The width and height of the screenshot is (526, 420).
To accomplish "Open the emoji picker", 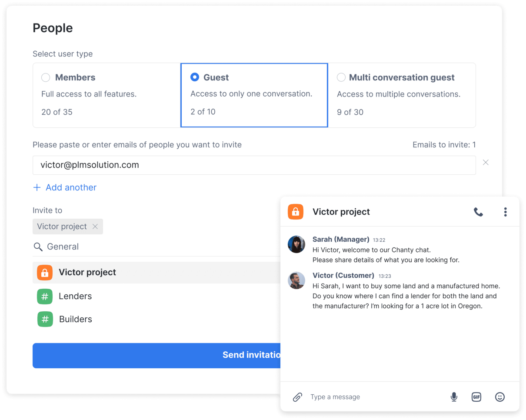I will click(x=500, y=397).
